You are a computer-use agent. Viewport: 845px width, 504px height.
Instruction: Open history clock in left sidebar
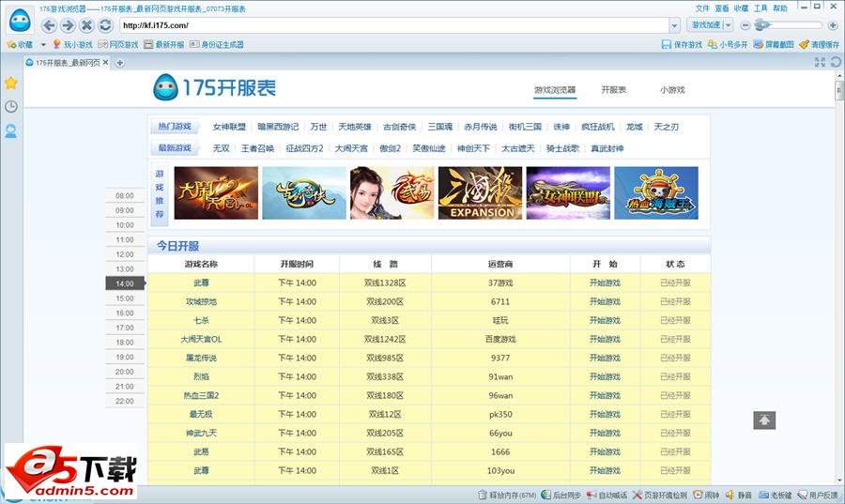pos(11,107)
